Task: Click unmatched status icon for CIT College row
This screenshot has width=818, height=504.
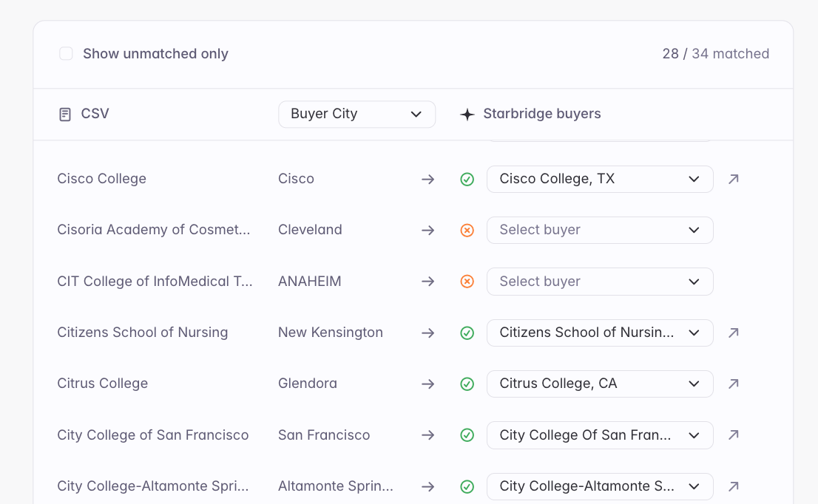Action: [467, 282]
